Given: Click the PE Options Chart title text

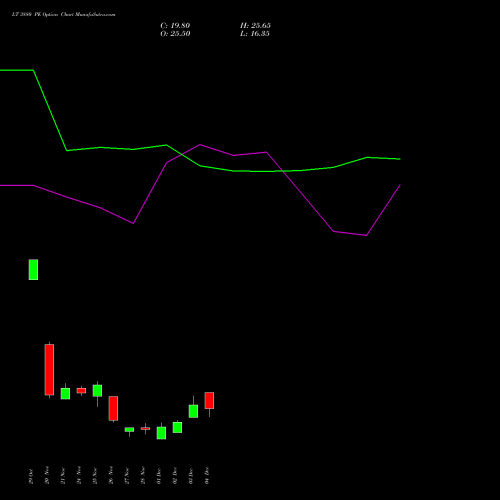Looking at the screenshot, I should point(63,15).
